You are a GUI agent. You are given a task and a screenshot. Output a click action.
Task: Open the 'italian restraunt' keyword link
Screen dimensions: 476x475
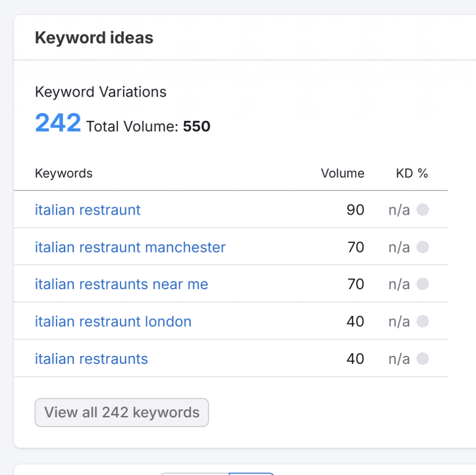(x=87, y=210)
